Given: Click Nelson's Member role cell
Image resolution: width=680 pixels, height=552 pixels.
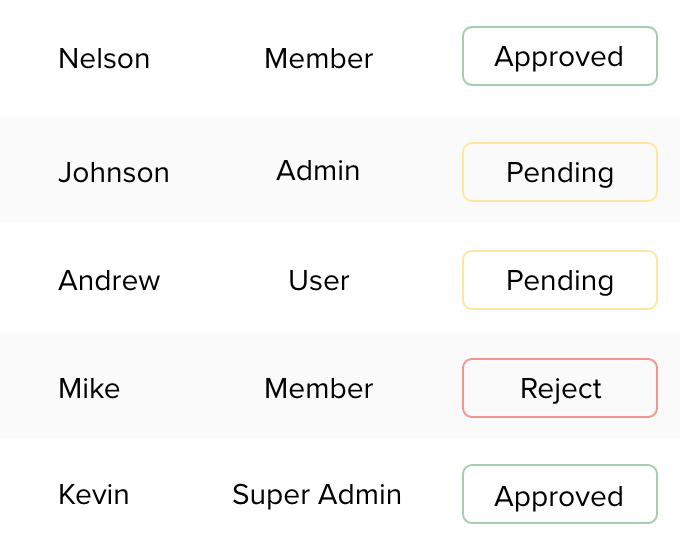Looking at the screenshot, I should (x=319, y=59).
